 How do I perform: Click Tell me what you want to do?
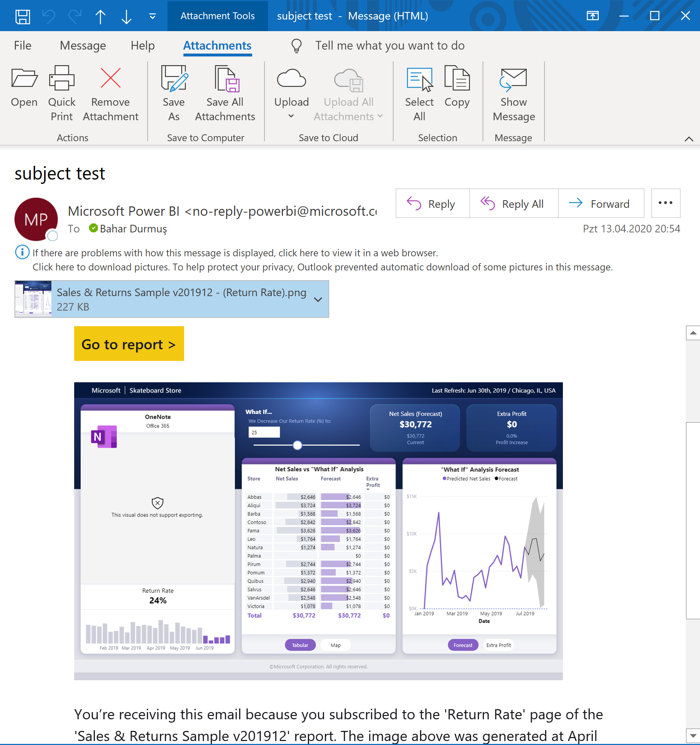tap(390, 45)
